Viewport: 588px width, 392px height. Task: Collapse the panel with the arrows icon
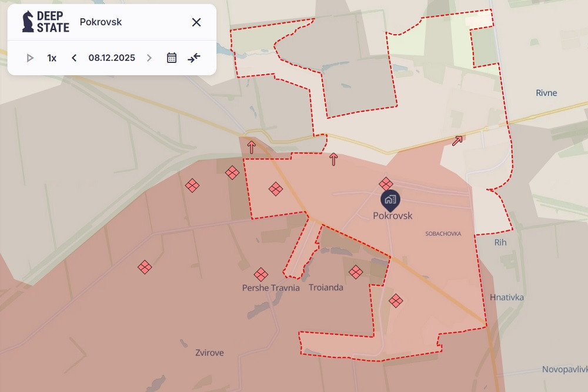pyautogui.click(x=194, y=58)
